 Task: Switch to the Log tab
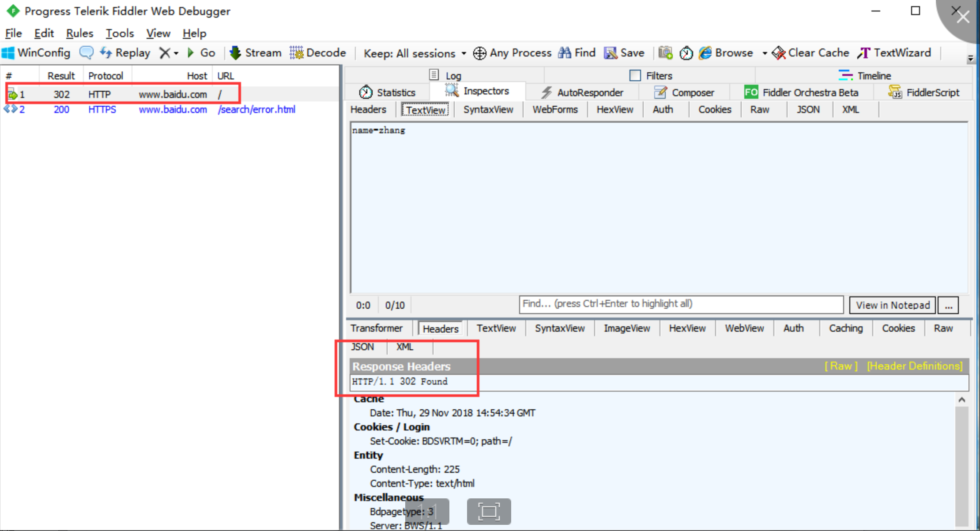(445, 75)
